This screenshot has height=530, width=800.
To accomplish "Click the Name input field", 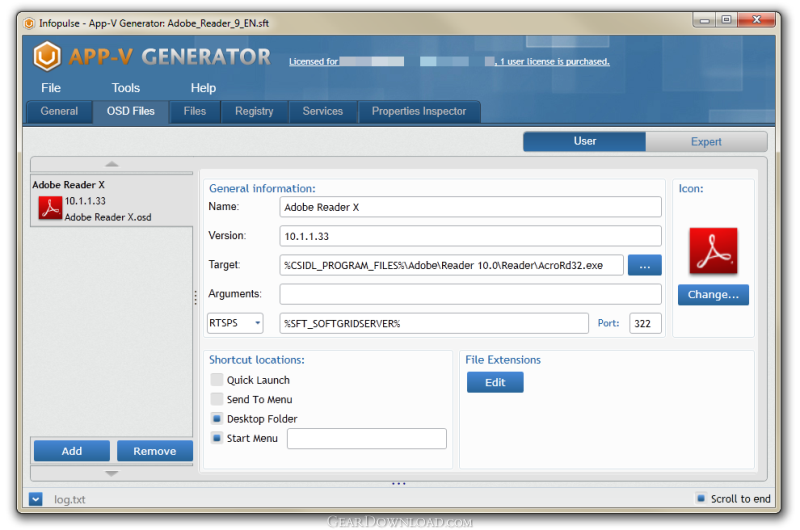I will pos(470,207).
